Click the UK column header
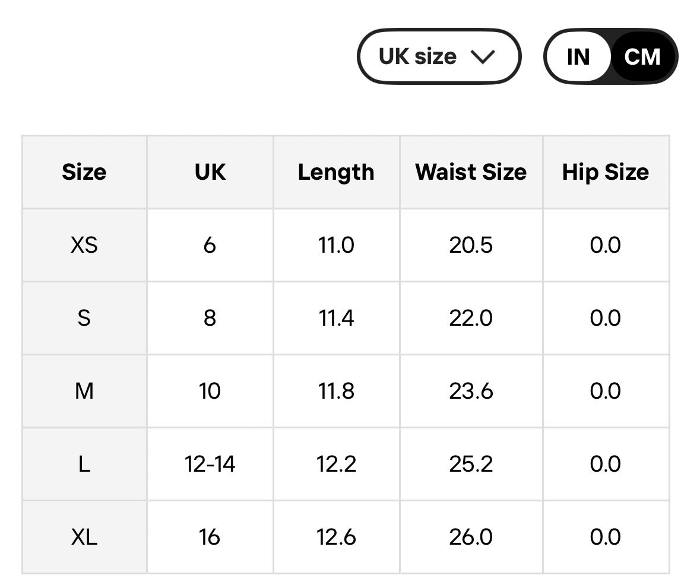Screen dimensions: 700x588 (210, 171)
